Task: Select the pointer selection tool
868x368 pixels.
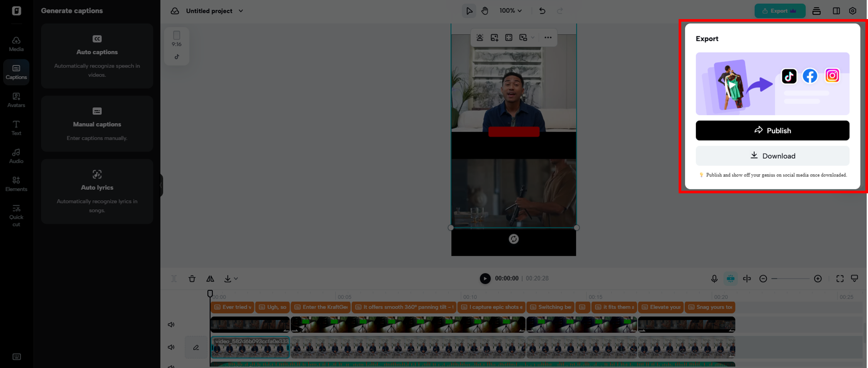Action: click(469, 11)
